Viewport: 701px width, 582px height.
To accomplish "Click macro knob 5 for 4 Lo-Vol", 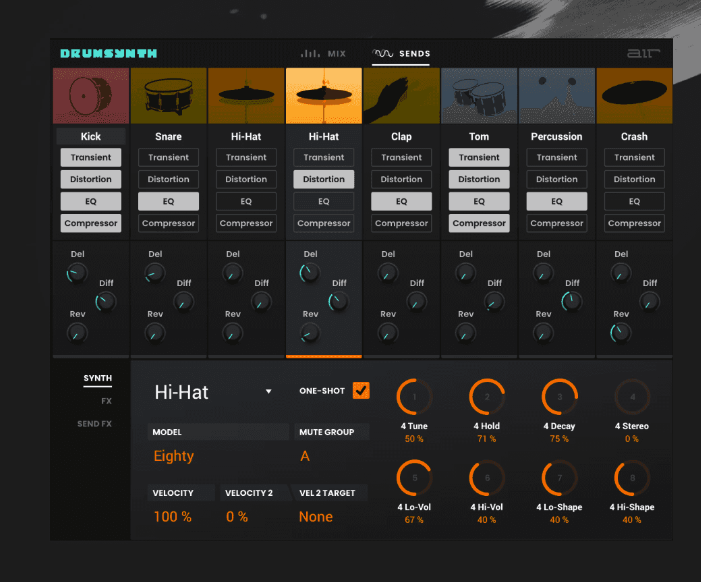I will [x=414, y=478].
